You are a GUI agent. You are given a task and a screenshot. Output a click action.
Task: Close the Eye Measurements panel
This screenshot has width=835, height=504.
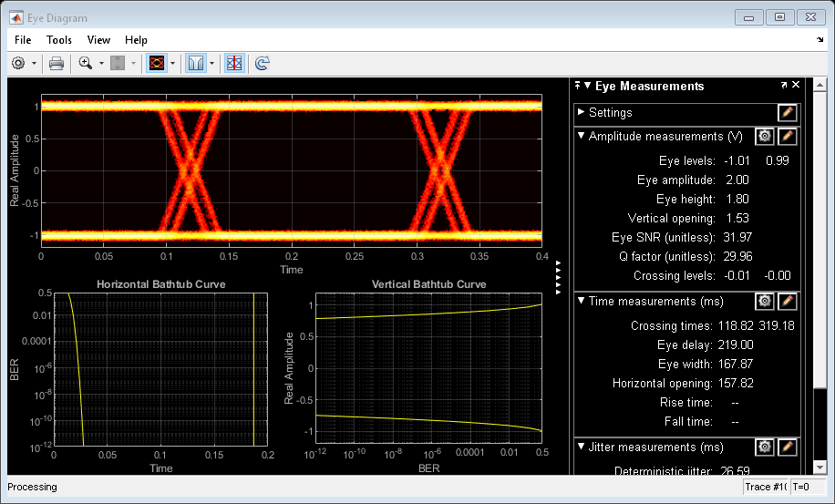(796, 85)
